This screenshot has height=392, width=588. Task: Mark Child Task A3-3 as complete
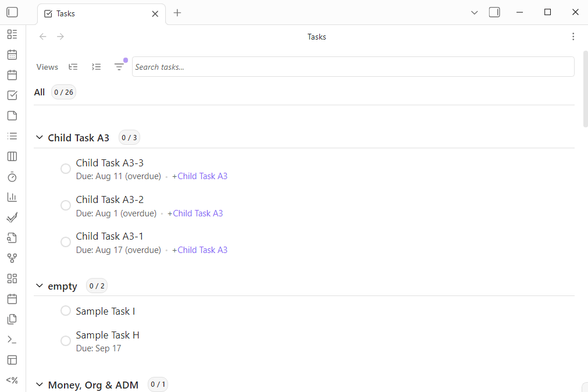point(66,168)
